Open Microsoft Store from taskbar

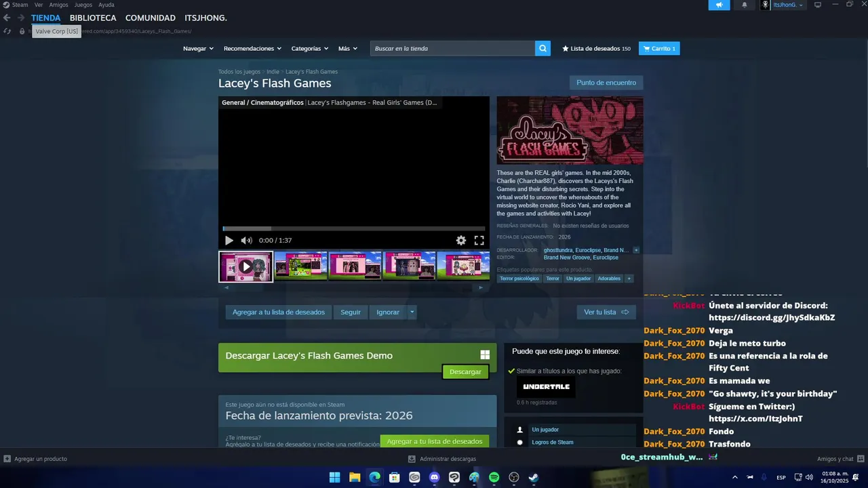tap(395, 477)
